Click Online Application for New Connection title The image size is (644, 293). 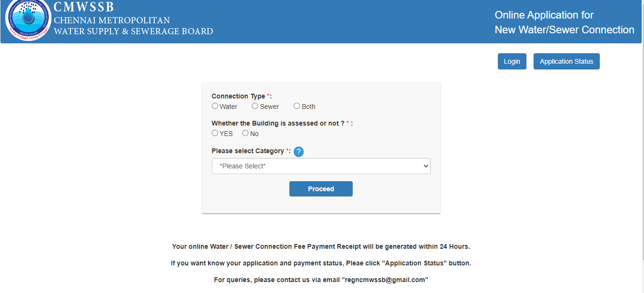565,22
